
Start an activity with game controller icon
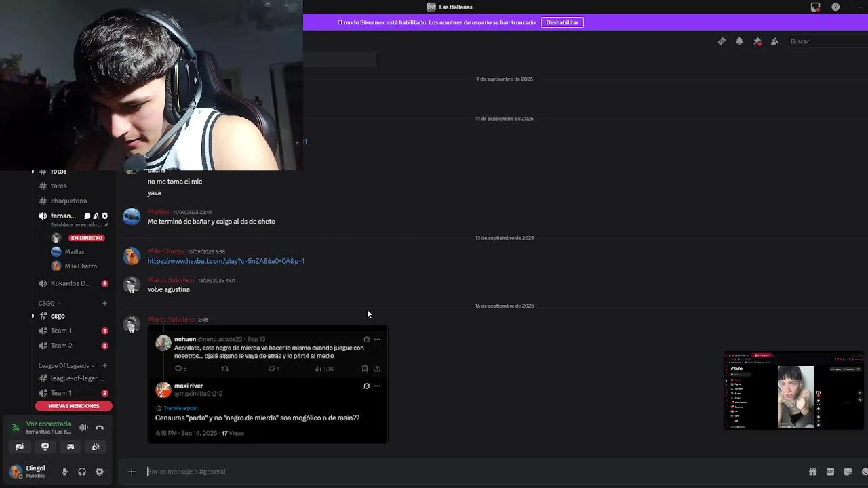point(70,447)
